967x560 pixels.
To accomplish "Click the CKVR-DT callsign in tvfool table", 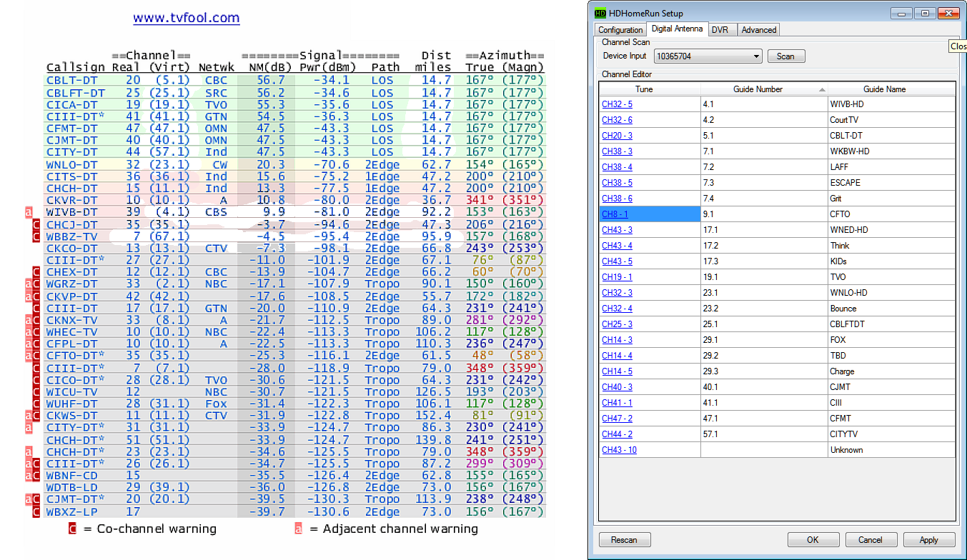I will click(x=71, y=200).
